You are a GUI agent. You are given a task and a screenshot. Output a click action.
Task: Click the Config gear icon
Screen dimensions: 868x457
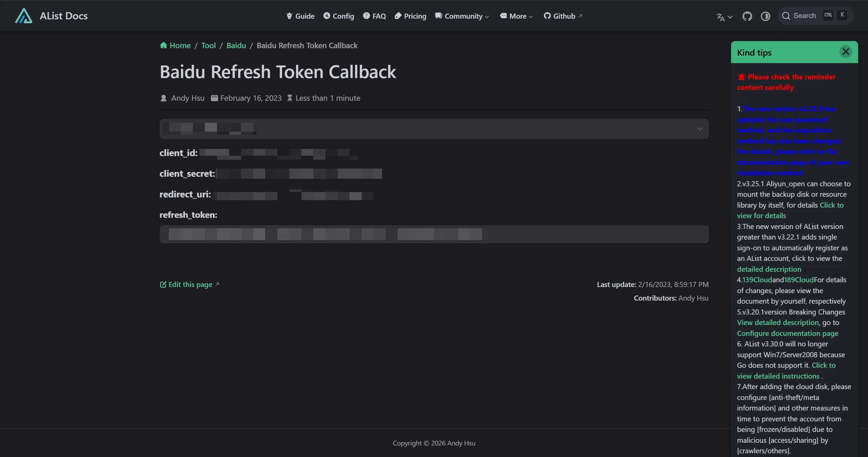[x=327, y=16]
